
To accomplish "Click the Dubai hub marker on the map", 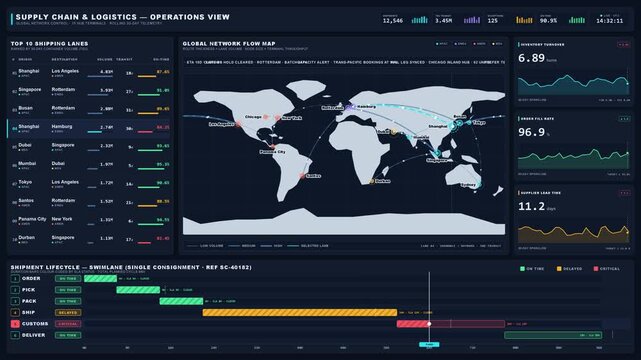I will tap(394, 132).
